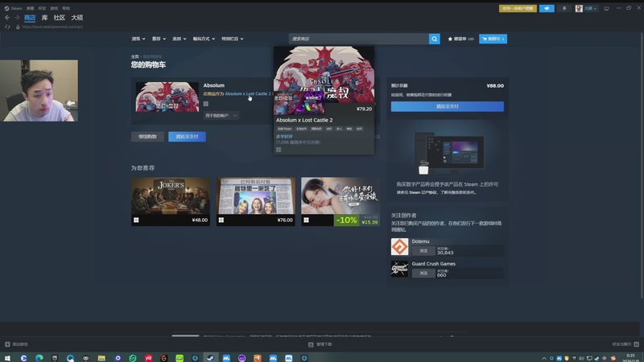This screenshot has width=644, height=362.
Task: Reload the store page
Action: point(7,27)
